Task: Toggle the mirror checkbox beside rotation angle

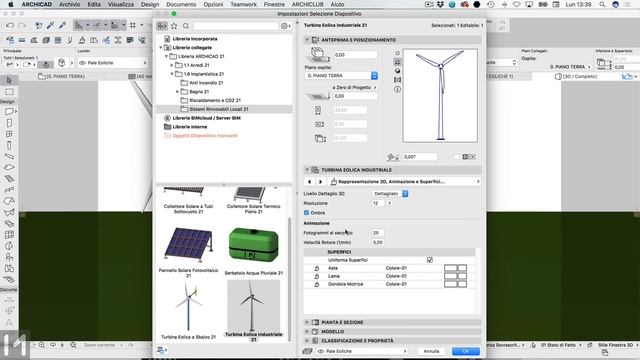Action: (x=456, y=157)
